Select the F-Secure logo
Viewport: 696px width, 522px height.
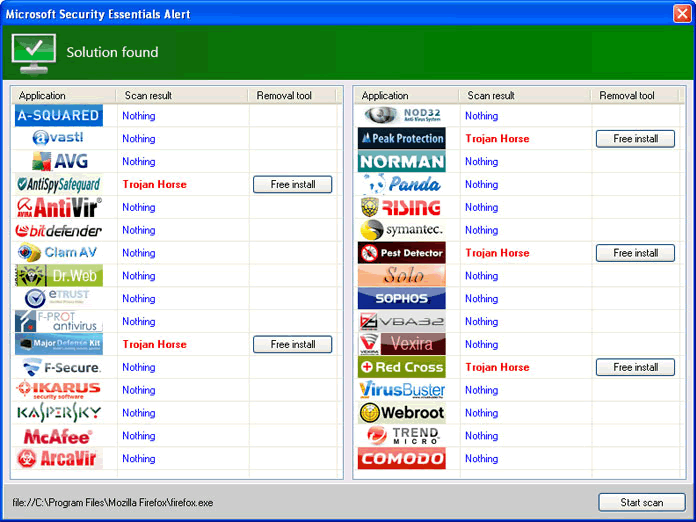click(x=61, y=367)
